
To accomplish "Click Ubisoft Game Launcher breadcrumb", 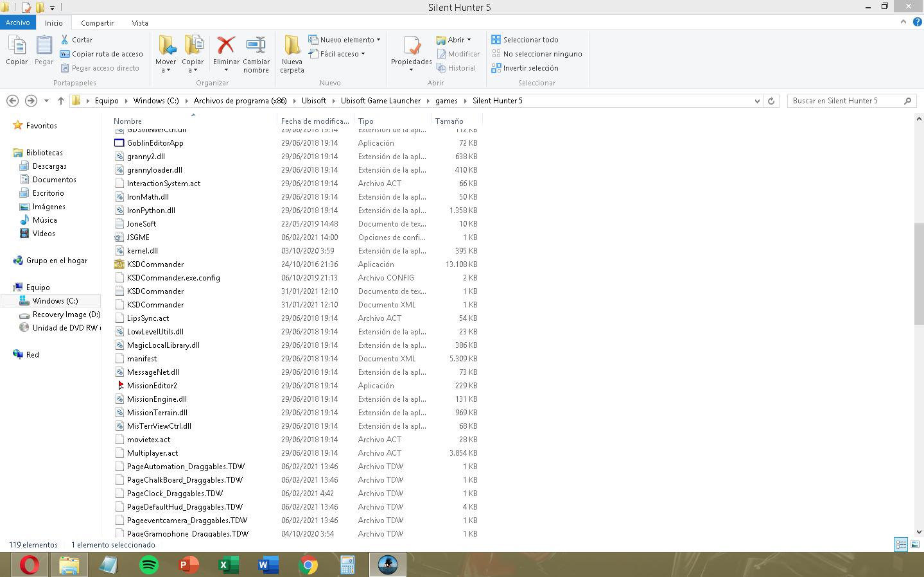I will pos(381,101).
